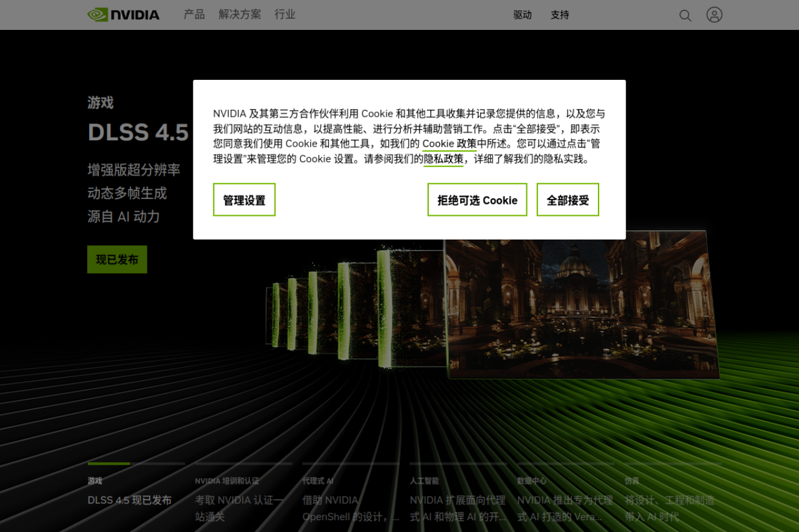Show the 人工智能 carousel slide
Screen dimensions: 799x532
point(458,499)
